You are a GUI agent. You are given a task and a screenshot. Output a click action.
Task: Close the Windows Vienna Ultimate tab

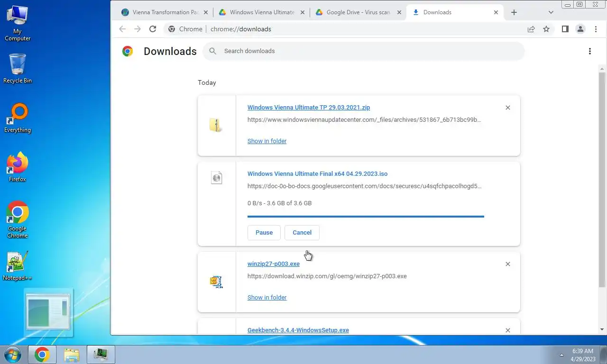[x=302, y=12]
